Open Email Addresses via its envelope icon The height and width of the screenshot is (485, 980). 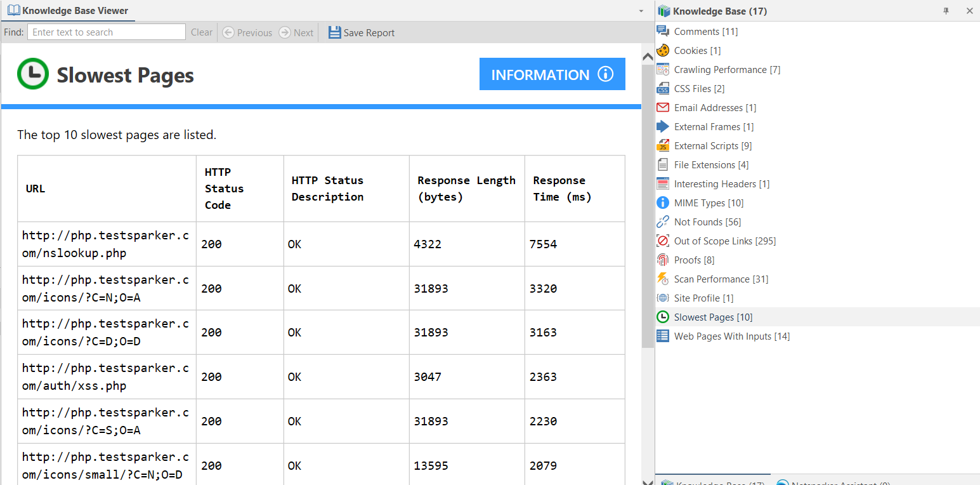(x=663, y=107)
